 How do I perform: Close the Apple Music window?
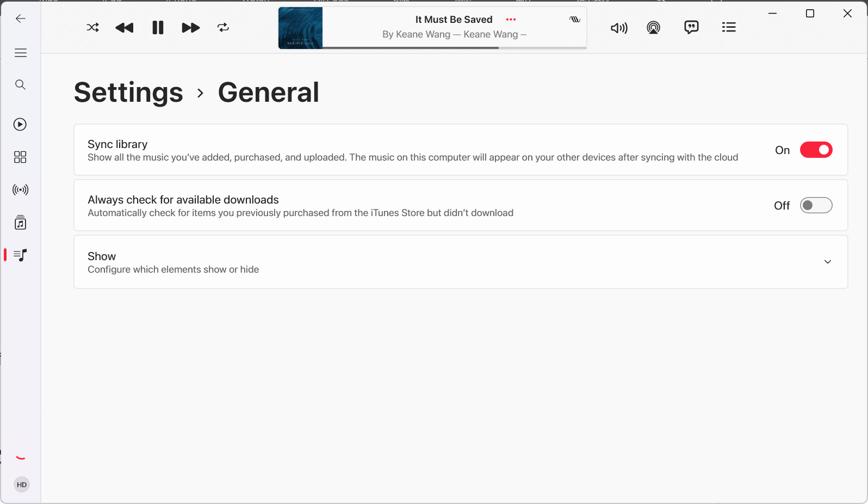click(847, 14)
